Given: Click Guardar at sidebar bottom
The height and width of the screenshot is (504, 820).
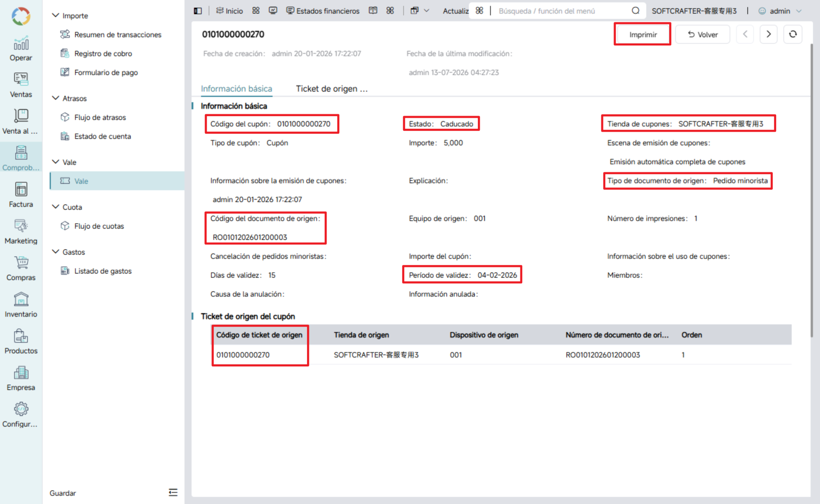Looking at the screenshot, I should (x=63, y=493).
